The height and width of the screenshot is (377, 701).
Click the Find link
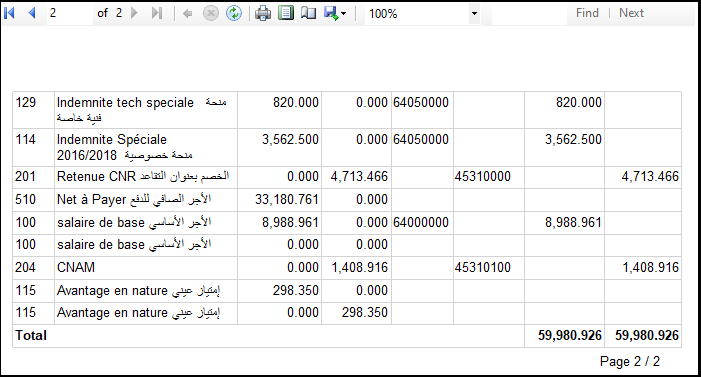587,13
